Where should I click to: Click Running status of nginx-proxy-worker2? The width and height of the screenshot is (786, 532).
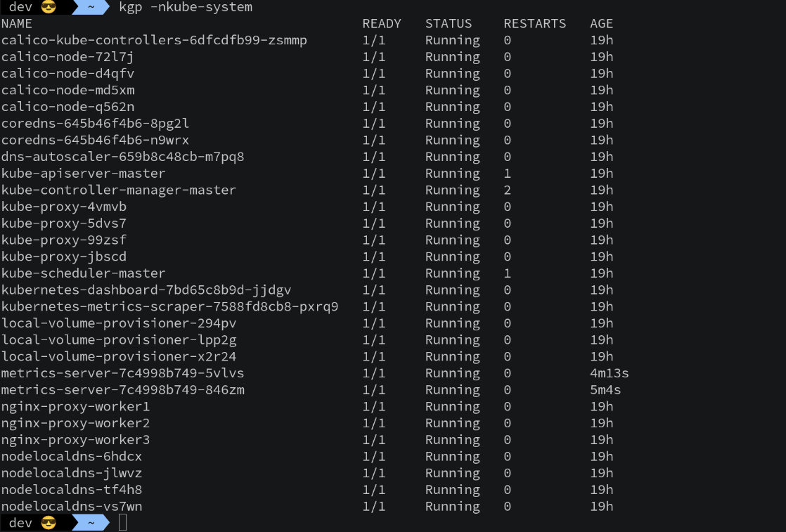coord(453,423)
